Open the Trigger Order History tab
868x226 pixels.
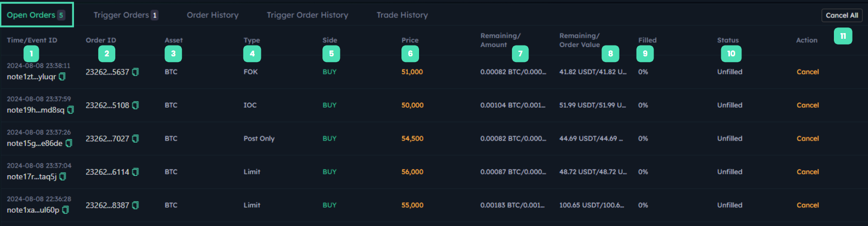(x=307, y=15)
